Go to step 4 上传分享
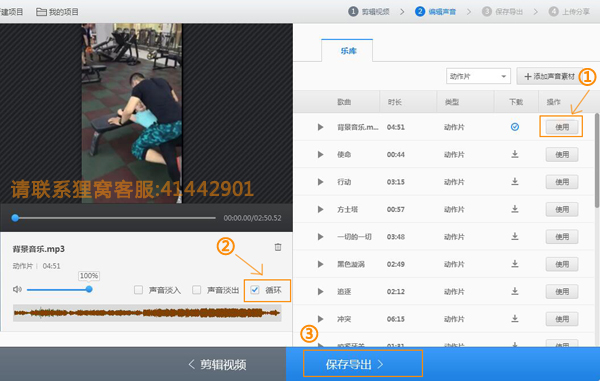This screenshot has height=381, width=600. tap(569, 12)
